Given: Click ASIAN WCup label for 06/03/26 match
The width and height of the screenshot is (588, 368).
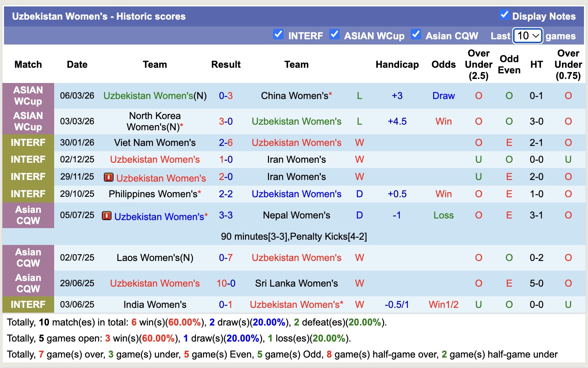Looking at the screenshot, I should tap(28, 96).
